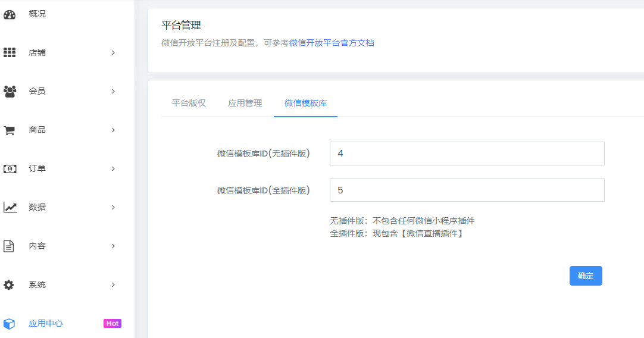This screenshot has height=338, width=644.
Task: Click the 订单 money bill icon
Action: (10, 169)
